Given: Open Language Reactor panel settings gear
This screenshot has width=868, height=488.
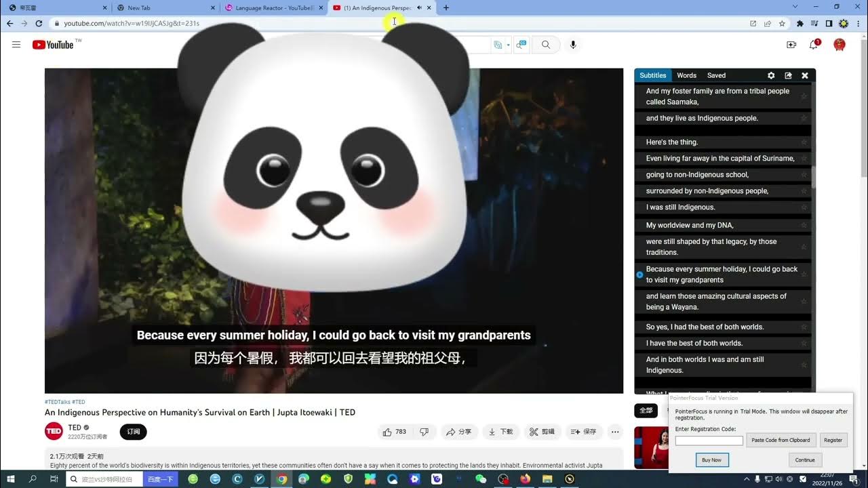Looking at the screenshot, I should click(x=771, y=75).
